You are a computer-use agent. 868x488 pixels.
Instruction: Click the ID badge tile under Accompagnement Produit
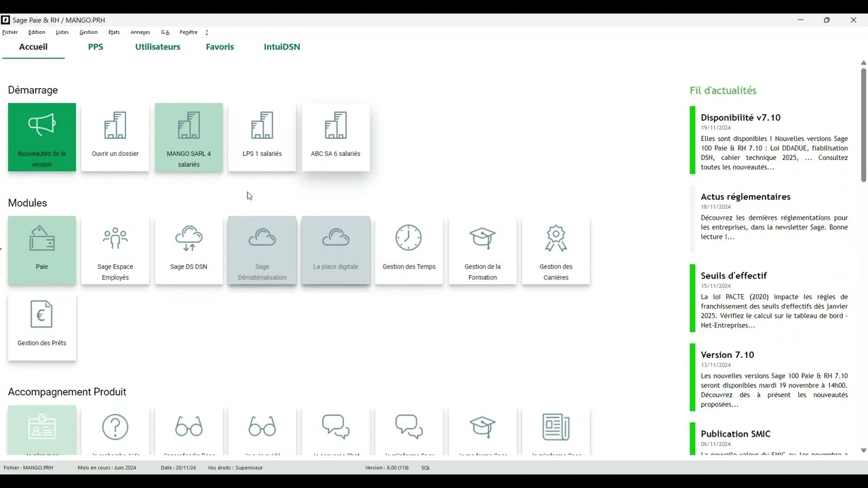[x=42, y=430]
